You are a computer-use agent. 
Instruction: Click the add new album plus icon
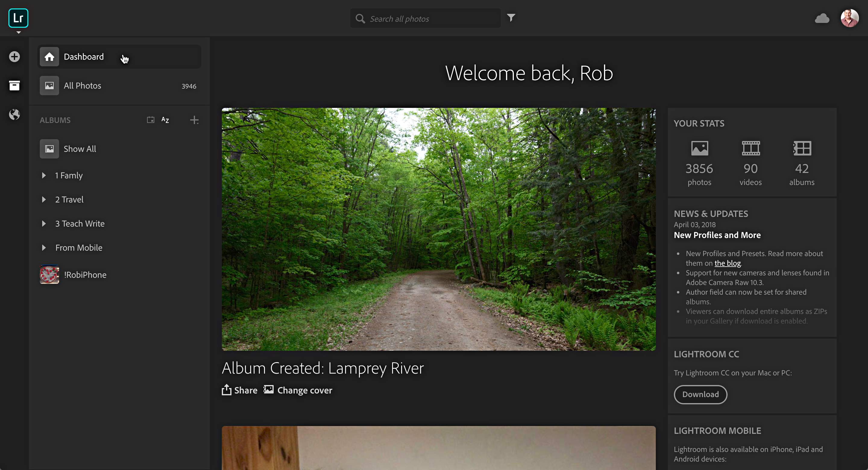click(194, 120)
